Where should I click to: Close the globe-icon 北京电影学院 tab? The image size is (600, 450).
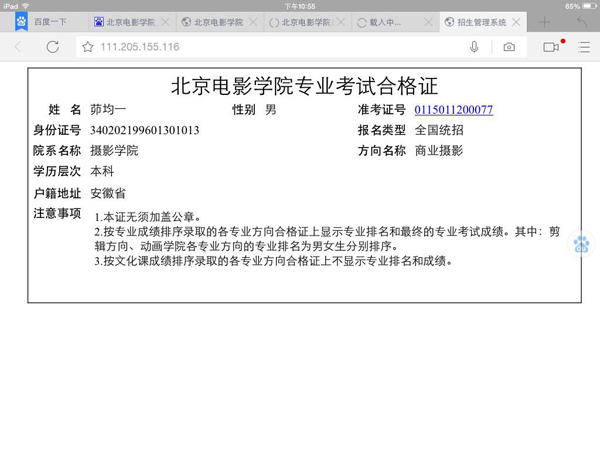pos(253,22)
